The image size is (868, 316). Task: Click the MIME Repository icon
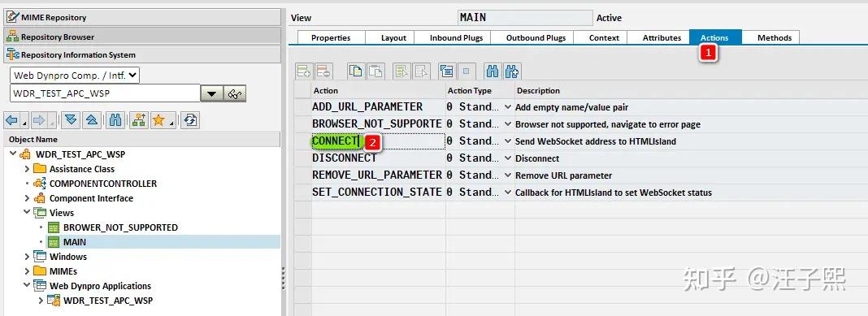point(13,17)
